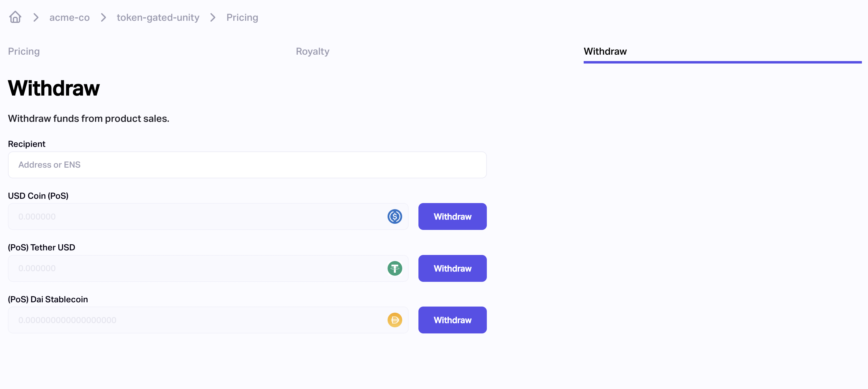Switch to the Pricing tab

click(24, 51)
